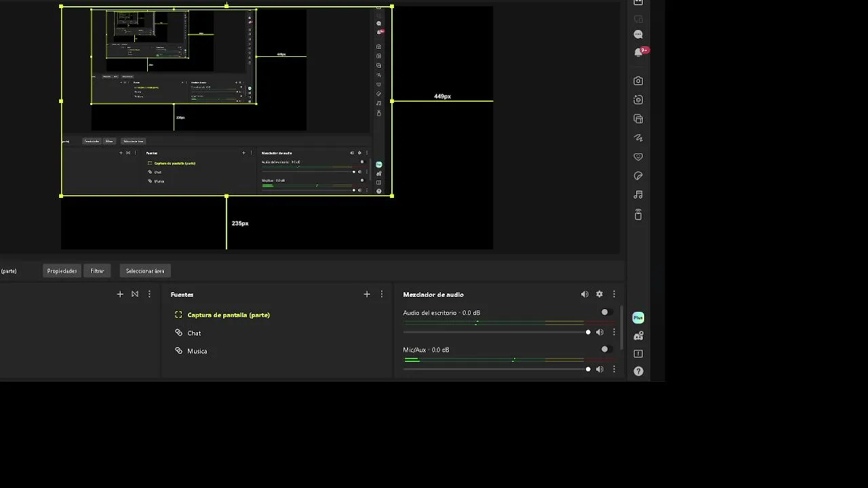This screenshot has height=488, width=868.
Task: Toggle the Audio del escritorio switch
Action: tap(608, 312)
